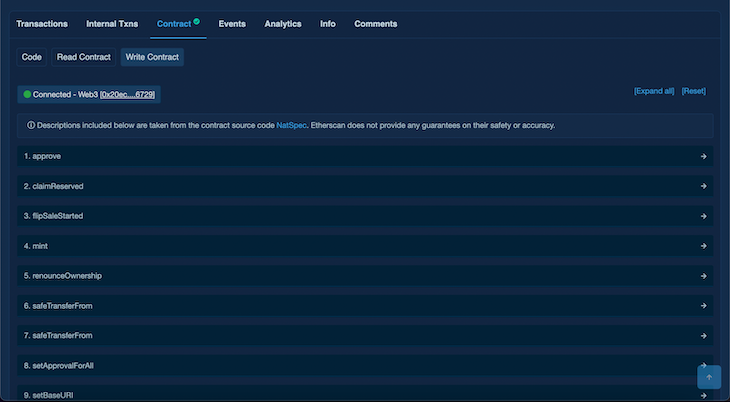Viewport: 730px width, 402px height.
Task: Switch to the Transactions tab
Action: [42, 24]
